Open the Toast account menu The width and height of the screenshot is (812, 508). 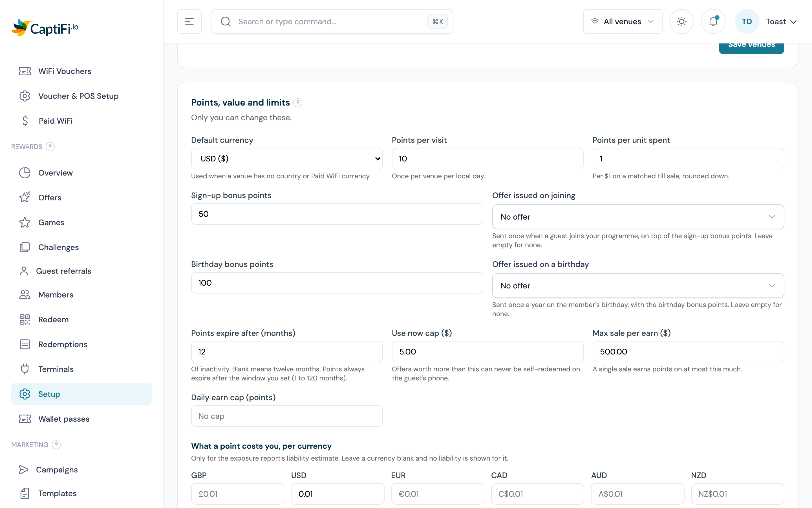[x=781, y=21]
